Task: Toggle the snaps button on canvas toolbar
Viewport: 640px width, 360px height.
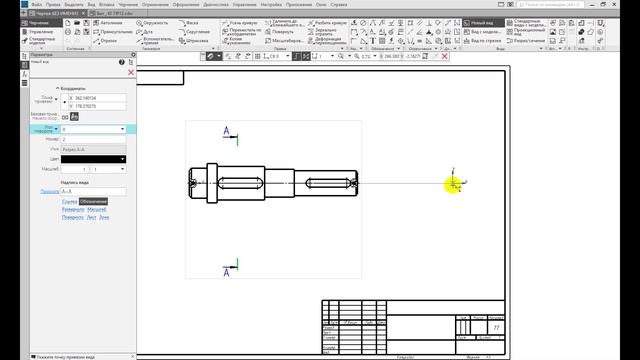Action: [211, 56]
